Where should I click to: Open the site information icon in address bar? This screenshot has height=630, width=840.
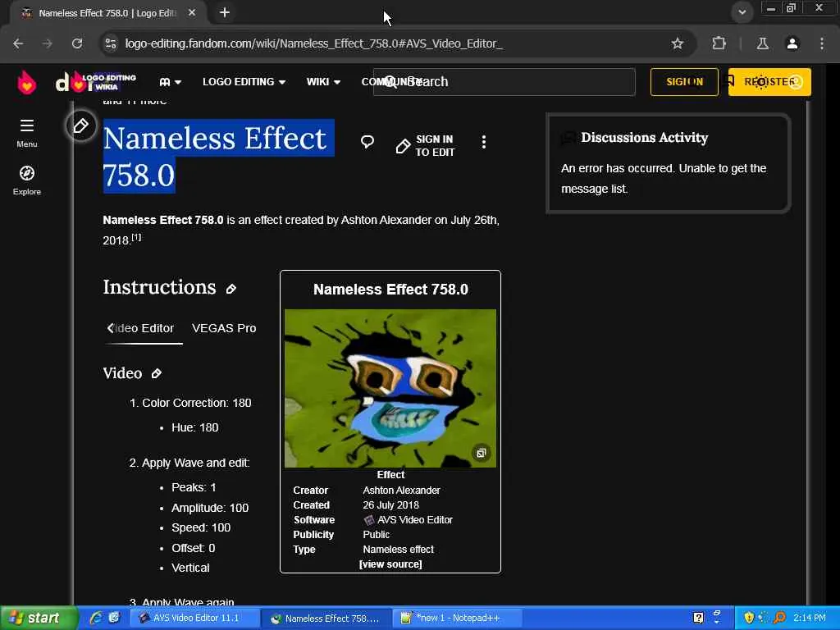coord(111,43)
